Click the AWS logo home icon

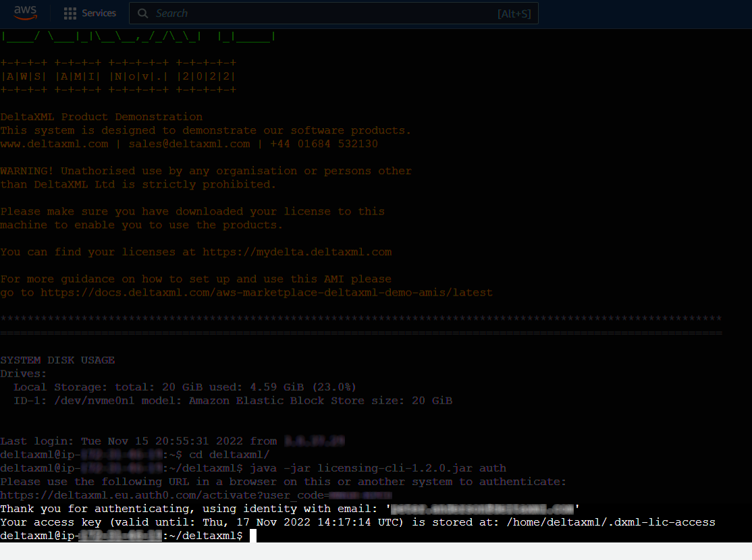coord(25,13)
